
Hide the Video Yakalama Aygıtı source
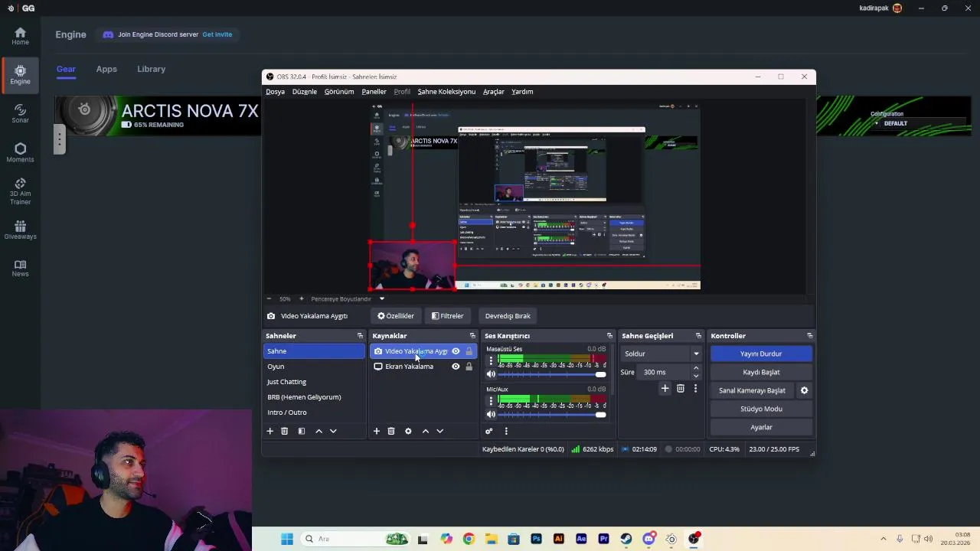point(456,351)
